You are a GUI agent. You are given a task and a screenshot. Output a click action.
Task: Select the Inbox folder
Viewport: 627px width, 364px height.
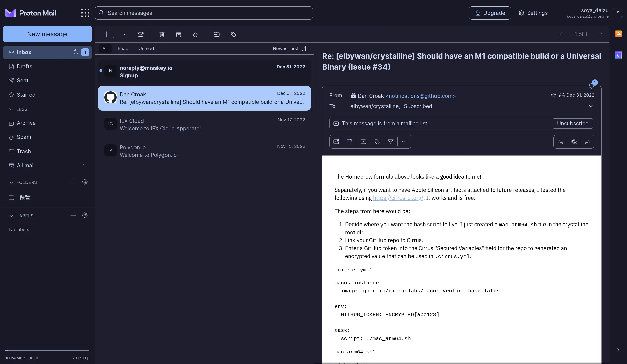pos(47,52)
